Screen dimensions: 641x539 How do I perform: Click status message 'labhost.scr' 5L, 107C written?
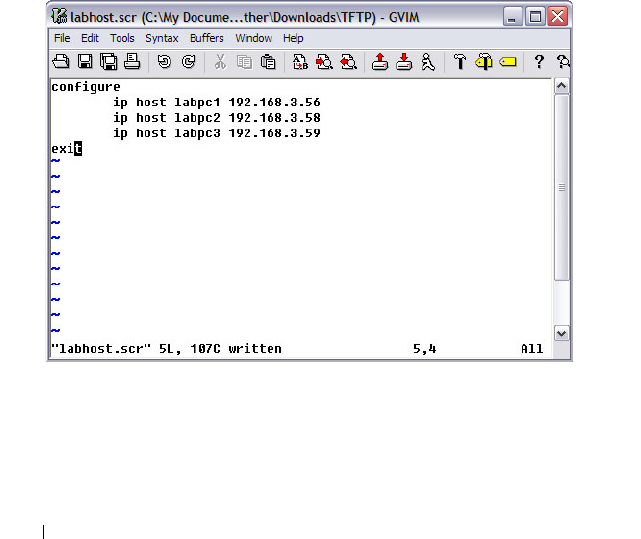[x=166, y=349]
